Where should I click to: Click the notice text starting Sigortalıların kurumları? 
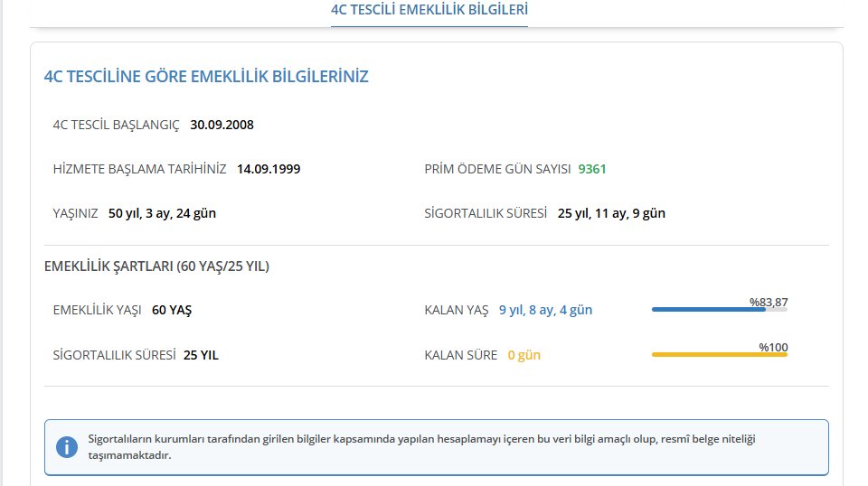422,447
